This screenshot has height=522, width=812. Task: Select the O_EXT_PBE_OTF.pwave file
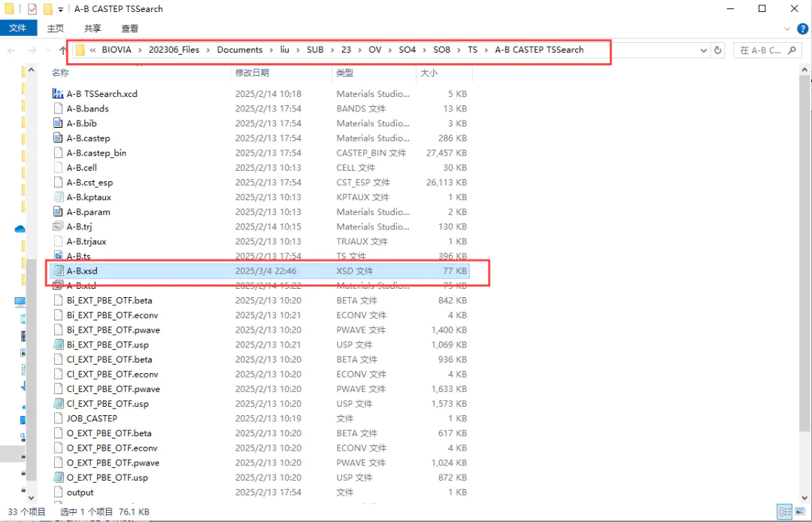click(113, 463)
